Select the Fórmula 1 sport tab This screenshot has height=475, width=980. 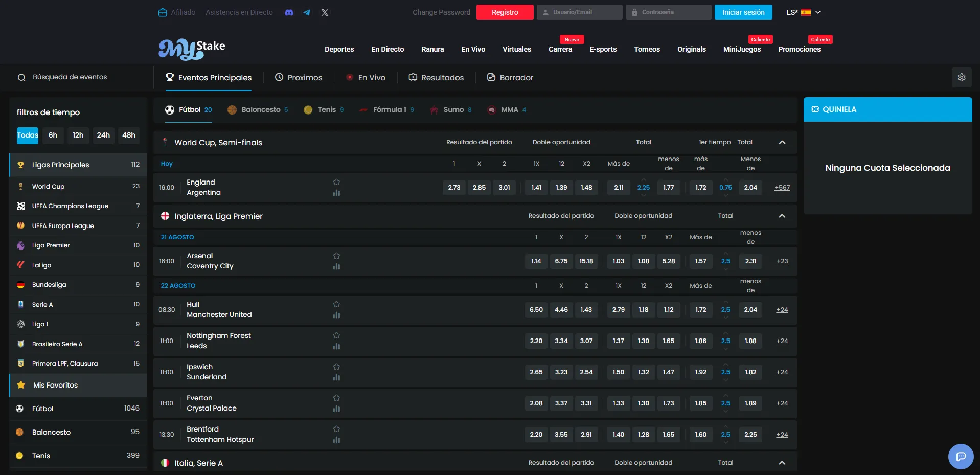pos(386,110)
